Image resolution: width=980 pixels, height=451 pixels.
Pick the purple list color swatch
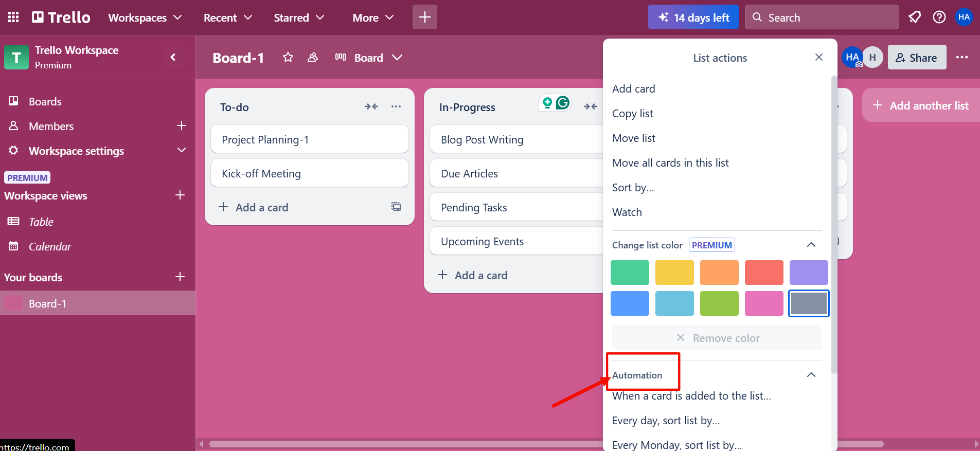point(809,273)
